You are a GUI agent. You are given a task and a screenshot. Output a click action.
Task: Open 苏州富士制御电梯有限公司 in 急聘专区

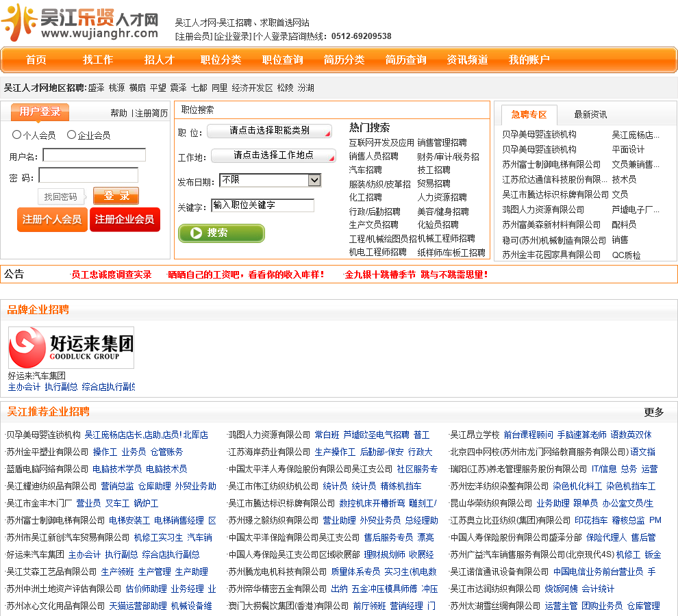point(551,164)
